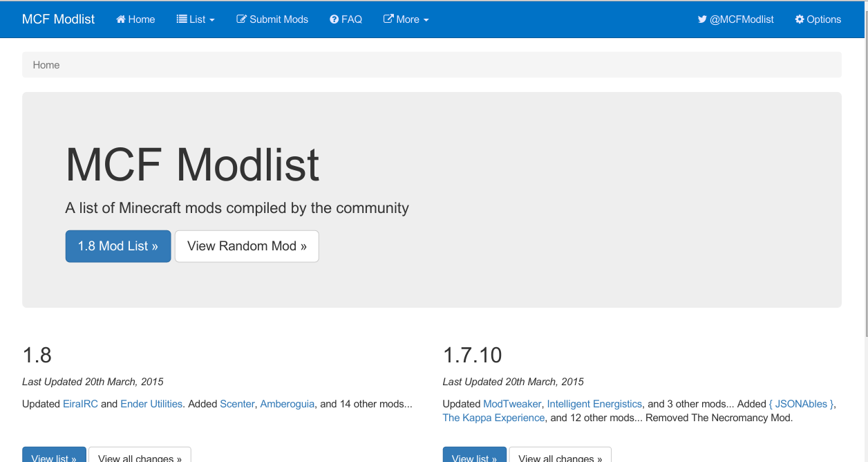
Task: Click the More external link icon
Action: tap(388, 19)
